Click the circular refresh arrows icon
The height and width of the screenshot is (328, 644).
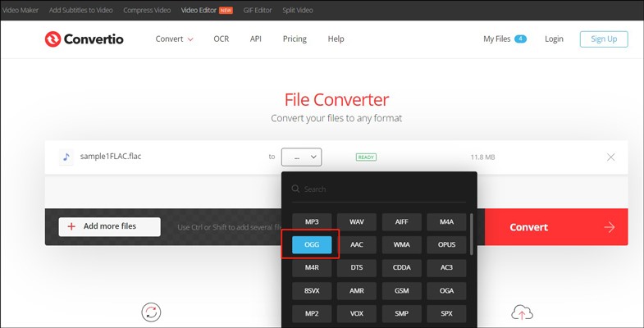click(x=151, y=312)
